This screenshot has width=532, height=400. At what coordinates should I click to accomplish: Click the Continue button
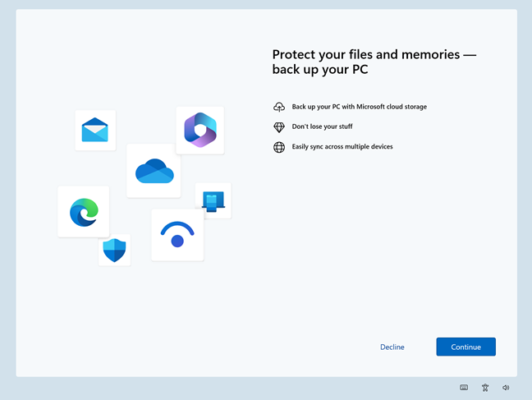(x=465, y=347)
